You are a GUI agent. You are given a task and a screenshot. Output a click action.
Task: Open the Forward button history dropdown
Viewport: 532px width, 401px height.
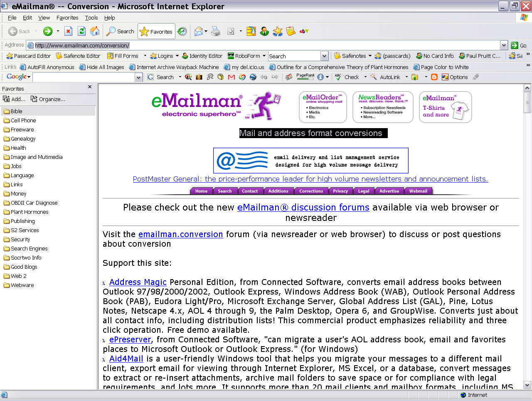click(x=58, y=31)
